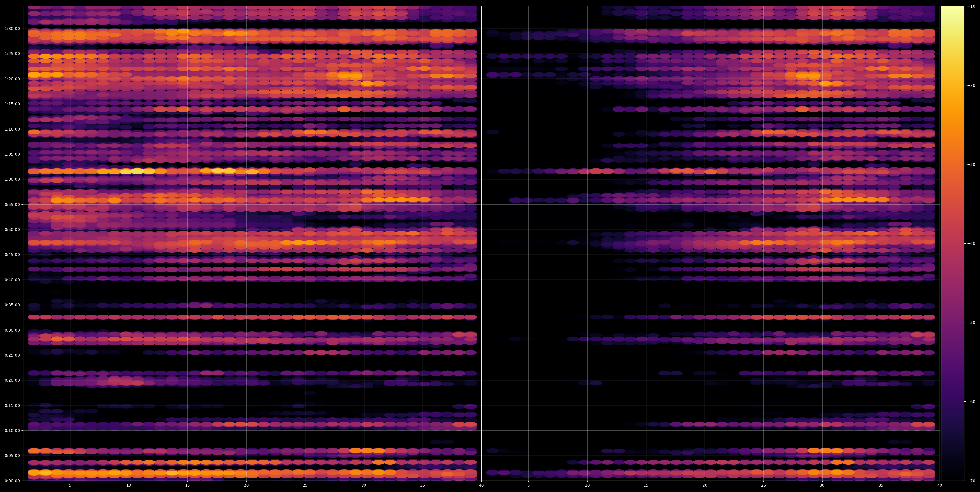The width and height of the screenshot is (980, 492).
Task: Select the 0:10:00 time label
Action: (13, 430)
